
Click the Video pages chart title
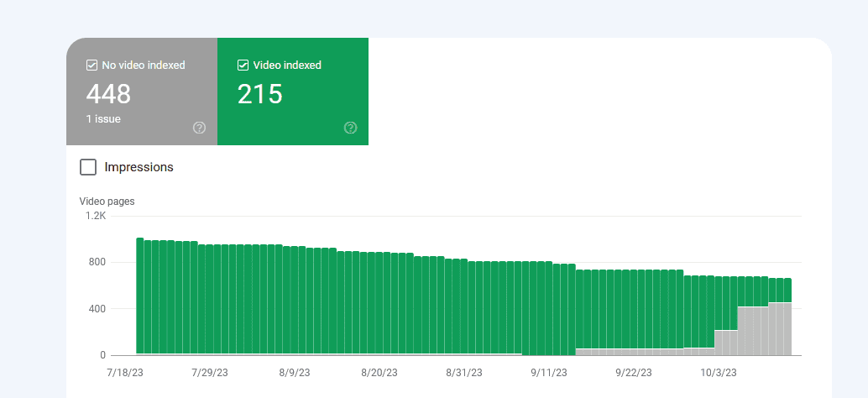(x=107, y=202)
